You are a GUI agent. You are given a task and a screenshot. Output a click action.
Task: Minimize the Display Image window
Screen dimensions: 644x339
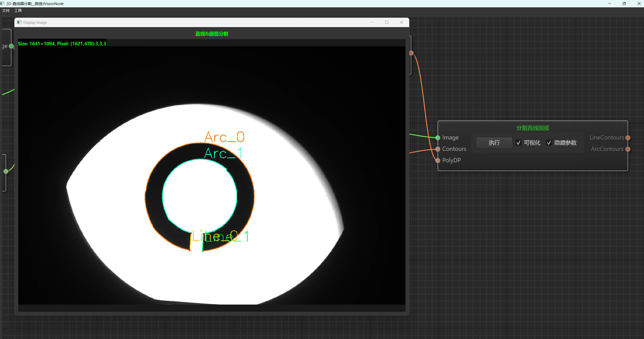372,22
